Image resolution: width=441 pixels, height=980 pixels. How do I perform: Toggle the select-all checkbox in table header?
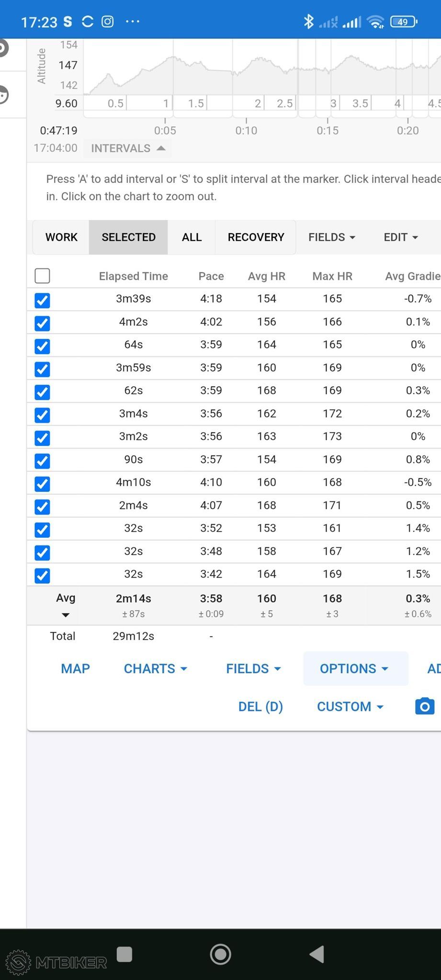coord(42,276)
